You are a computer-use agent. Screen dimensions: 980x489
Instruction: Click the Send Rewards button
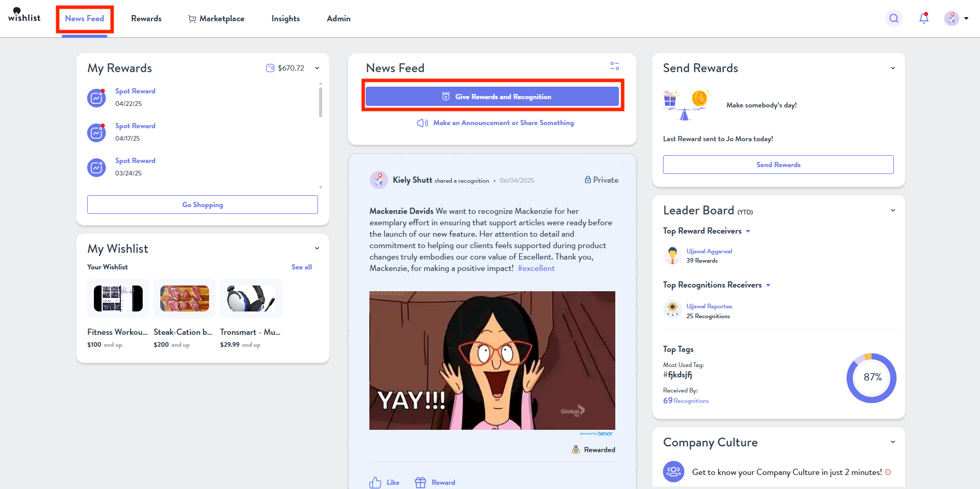(778, 165)
